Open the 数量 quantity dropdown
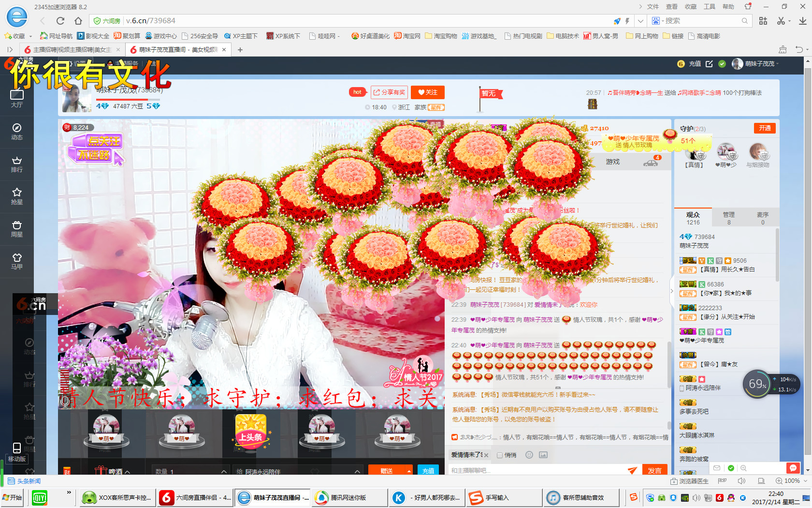Image resolution: width=812 pixels, height=508 pixels. 191,471
